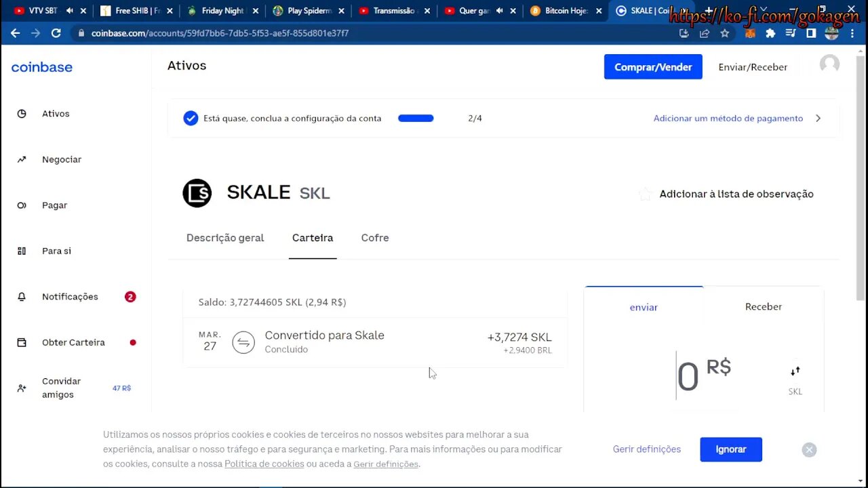
Task: Reload the page with the refresh icon
Action: (x=56, y=33)
